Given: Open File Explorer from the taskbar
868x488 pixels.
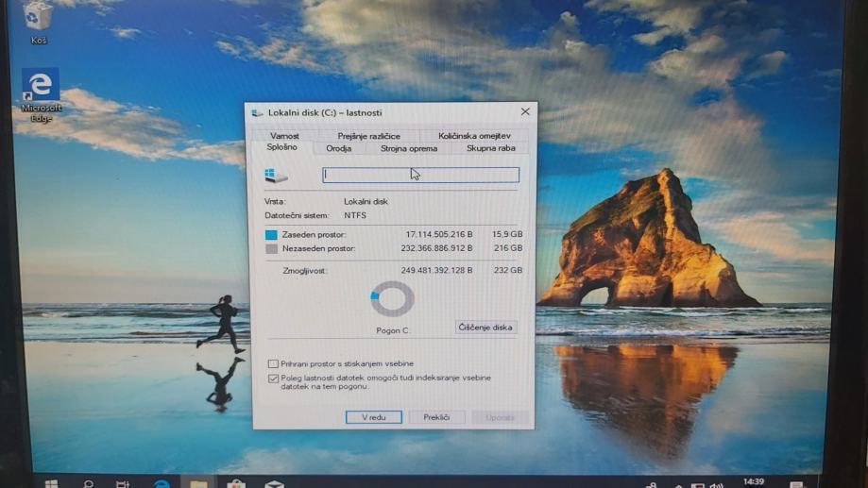Looking at the screenshot, I should coord(198,483).
